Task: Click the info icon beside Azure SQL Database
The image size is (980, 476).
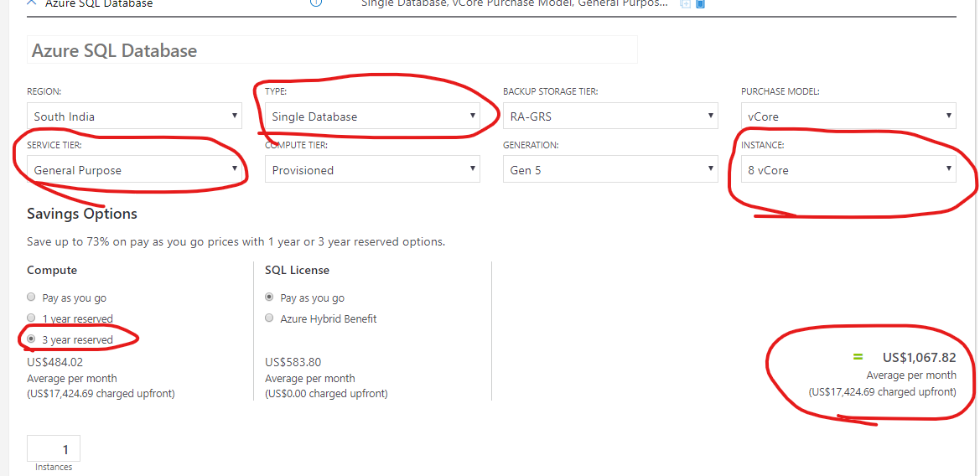Action: point(316,3)
